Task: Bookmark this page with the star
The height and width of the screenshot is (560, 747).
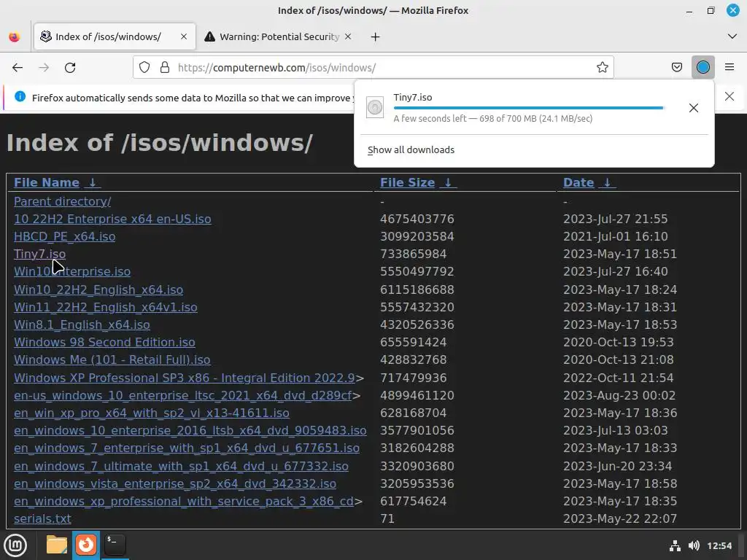Action: click(602, 68)
